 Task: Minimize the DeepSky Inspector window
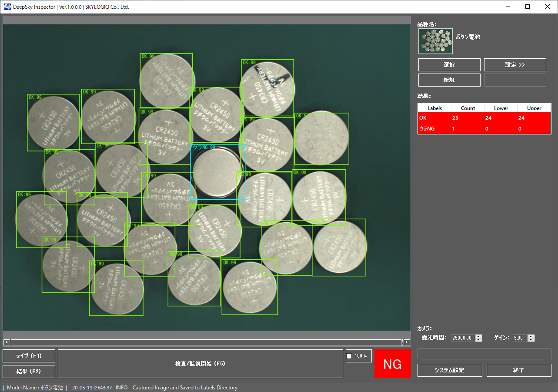(x=508, y=7)
